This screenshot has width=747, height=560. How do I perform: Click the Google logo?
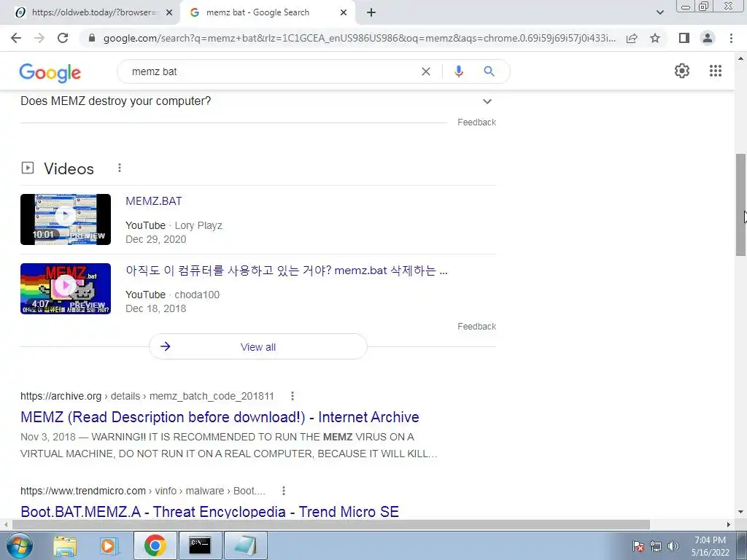[x=50, y=72]
